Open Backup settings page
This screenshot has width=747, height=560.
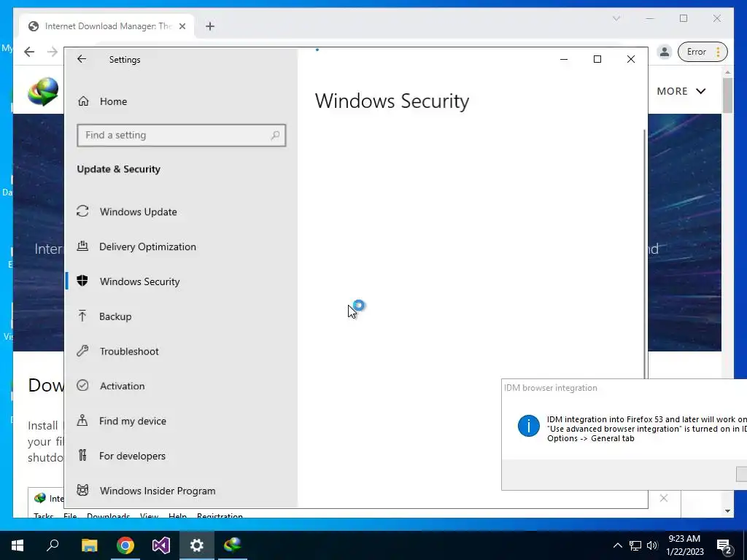(x=181, y=316)
